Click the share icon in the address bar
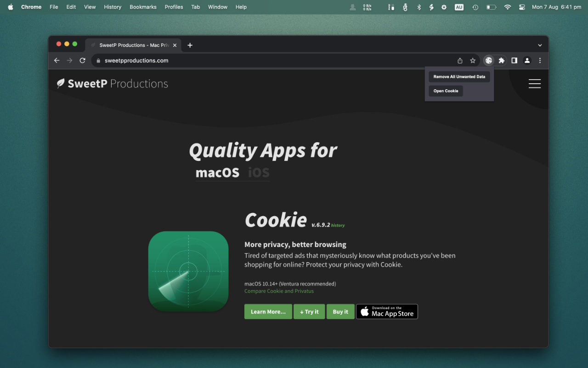 coord(460,60)
